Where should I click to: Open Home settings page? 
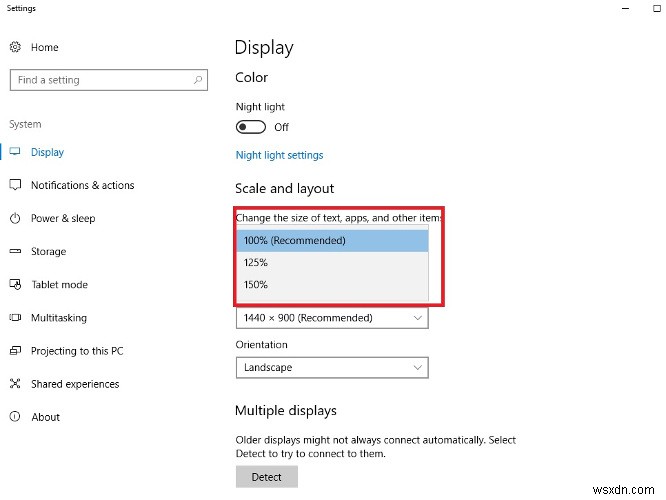(x=45, y=47)
